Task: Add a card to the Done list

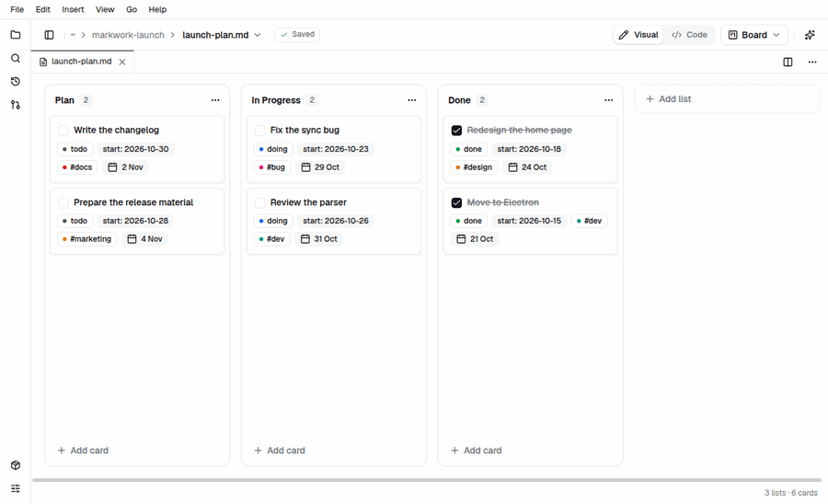Action: (x=477, y=451)
